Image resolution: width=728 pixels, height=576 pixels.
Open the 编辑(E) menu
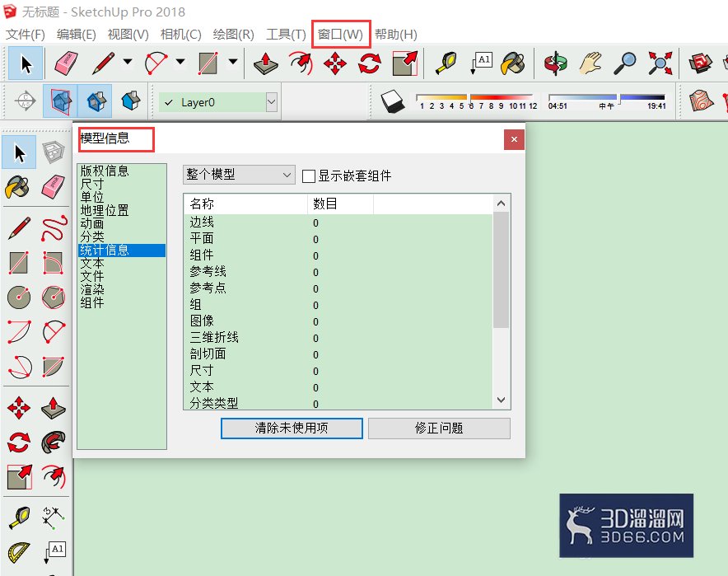(76, 35)
